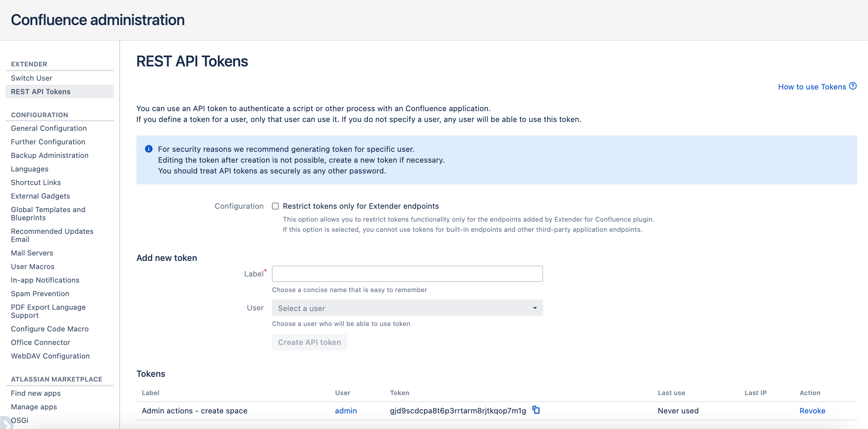Open Find new apps
868x429 pixels.
(x=36, y=393)
